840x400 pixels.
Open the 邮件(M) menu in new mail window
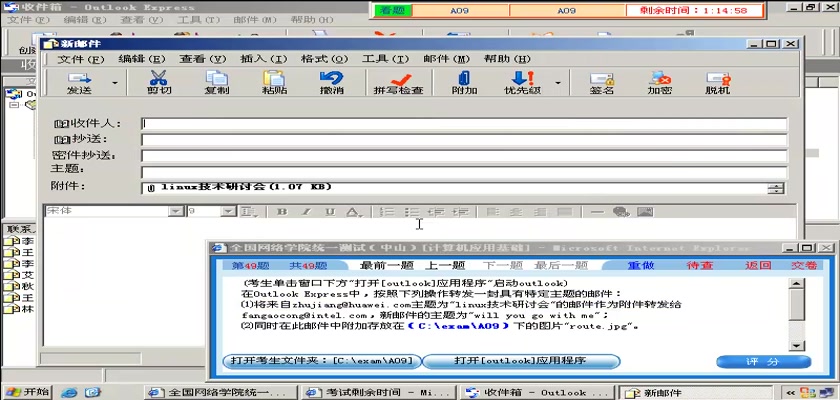446,59
